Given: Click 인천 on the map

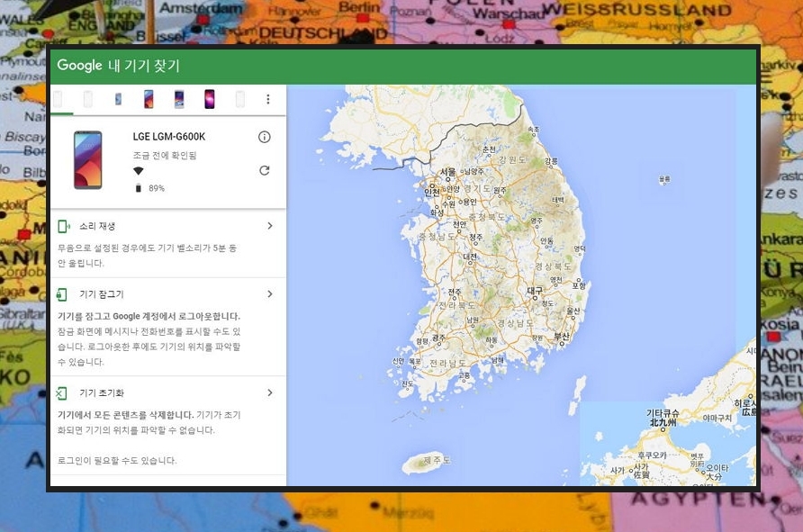Looking at the screenshot, I should pos(432,192).
